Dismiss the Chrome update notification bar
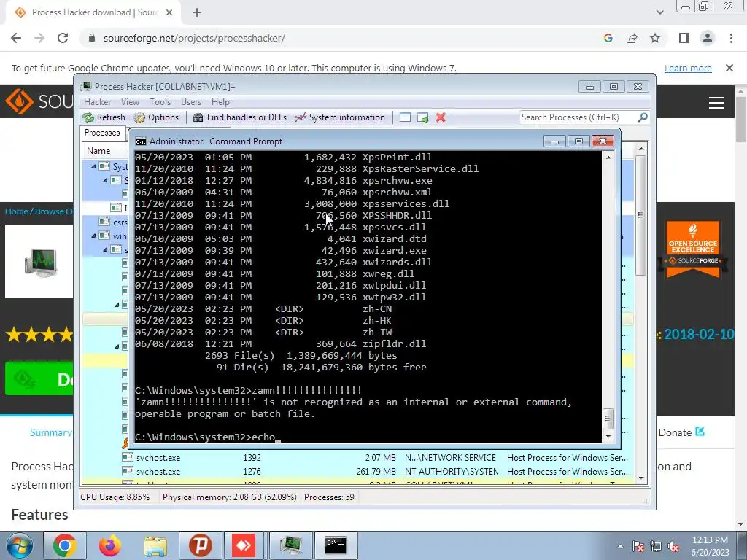The image size is (747, 560). (729, 68)
